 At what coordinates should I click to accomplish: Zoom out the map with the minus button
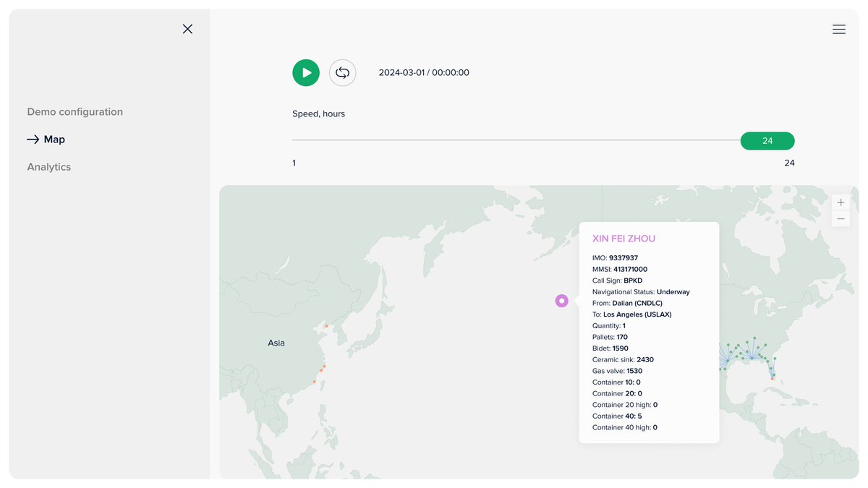point(841,218)
